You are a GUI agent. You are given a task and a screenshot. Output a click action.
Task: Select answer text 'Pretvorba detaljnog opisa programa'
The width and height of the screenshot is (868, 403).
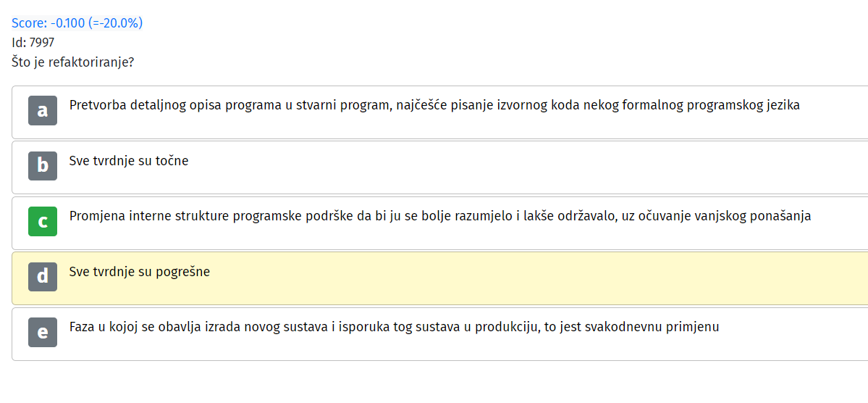176,105
